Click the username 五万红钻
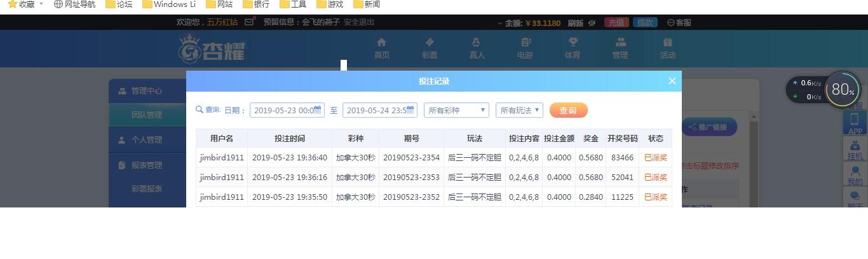 click(222, 22)
